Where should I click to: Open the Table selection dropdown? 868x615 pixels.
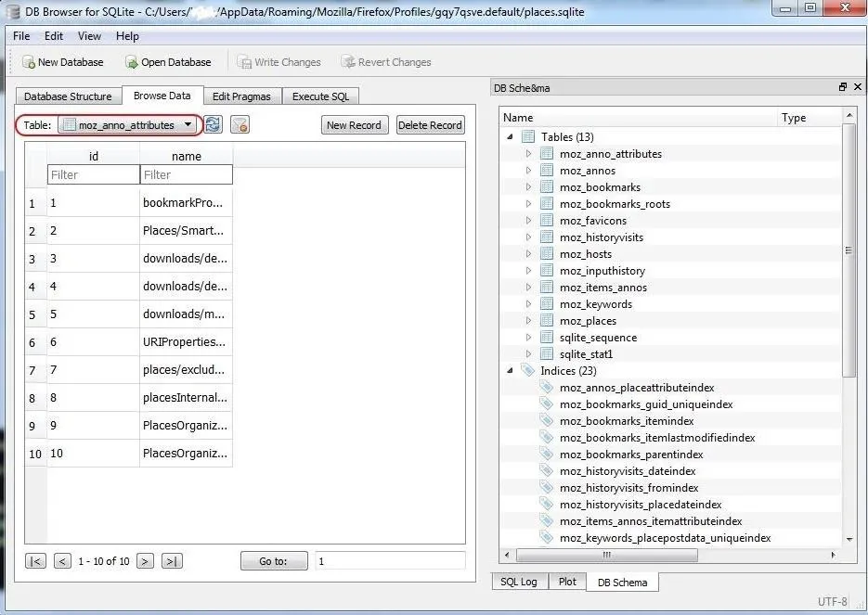[126, 125]
